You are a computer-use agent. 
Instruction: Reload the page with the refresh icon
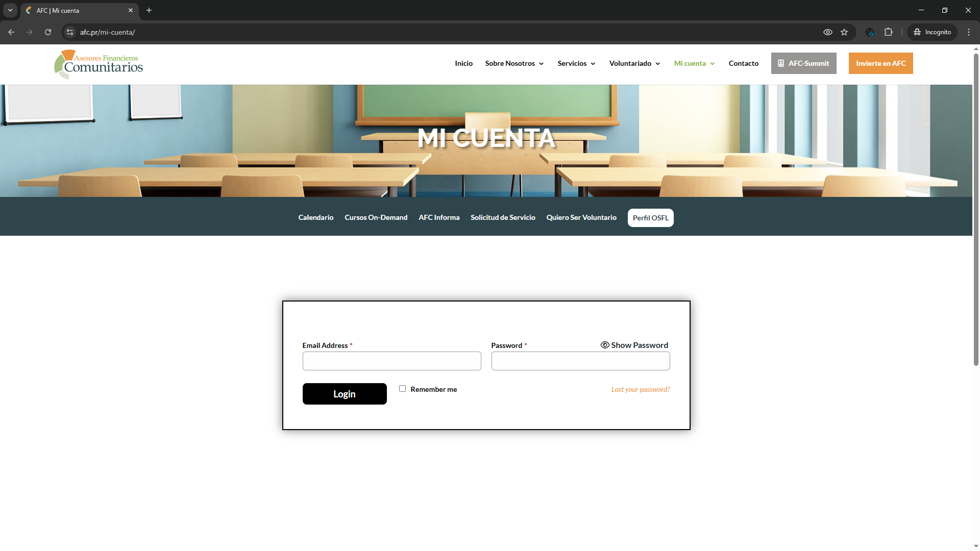(x=48, y=32)
